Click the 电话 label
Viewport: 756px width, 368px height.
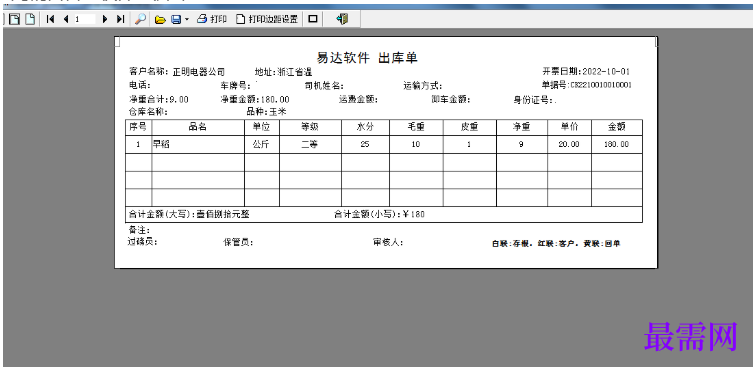pyautogui.click(x=139, y=85)
